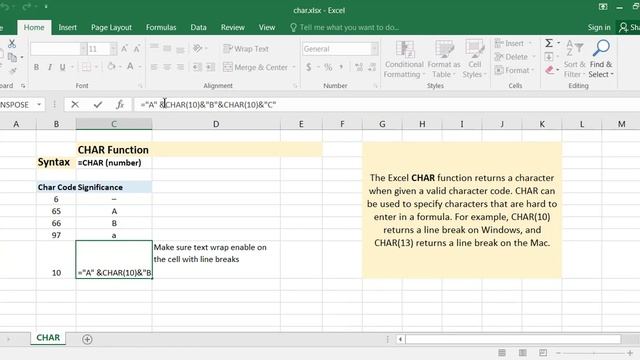Image resolution: width=640 pixels, height=360 pixels.
Task: Click the Orientation text angle icon
Action: (x=198, y=49)
